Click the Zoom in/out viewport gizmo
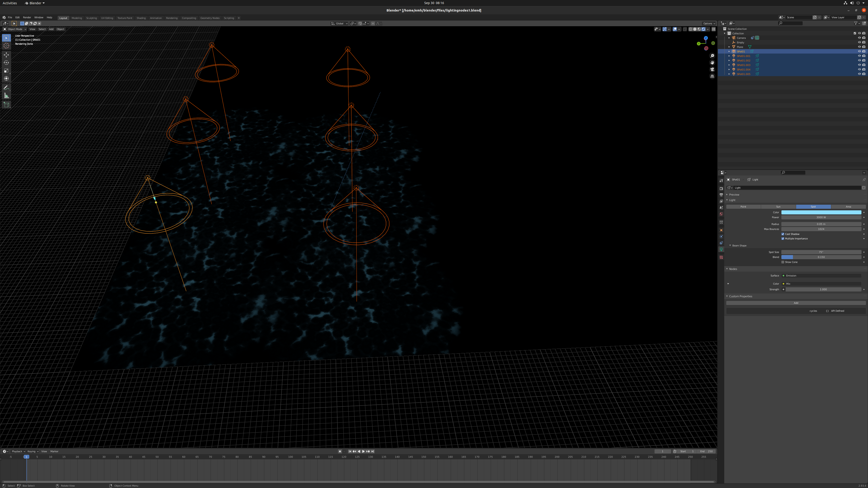 click(712, 56)
